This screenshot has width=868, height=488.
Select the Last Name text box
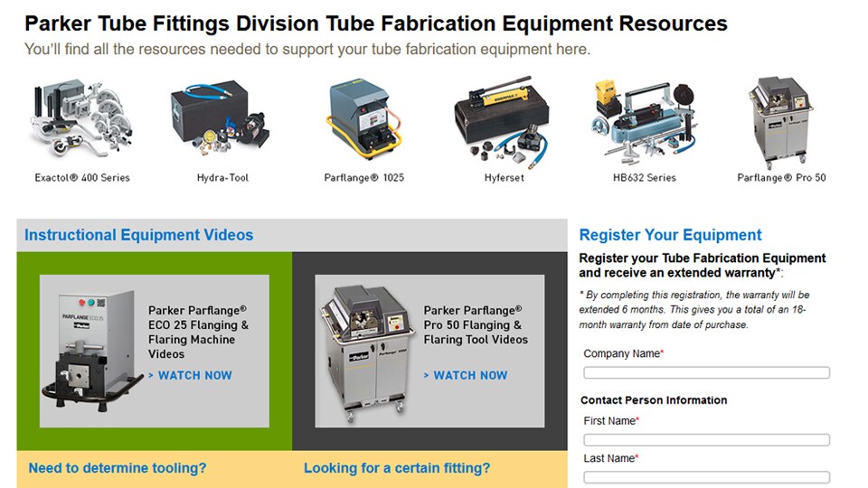tap(706, 477)
